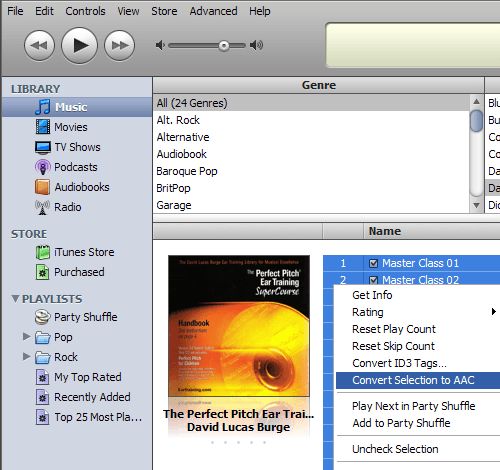Select All (24 Genres) in genre list

click(x=311, y=103)
